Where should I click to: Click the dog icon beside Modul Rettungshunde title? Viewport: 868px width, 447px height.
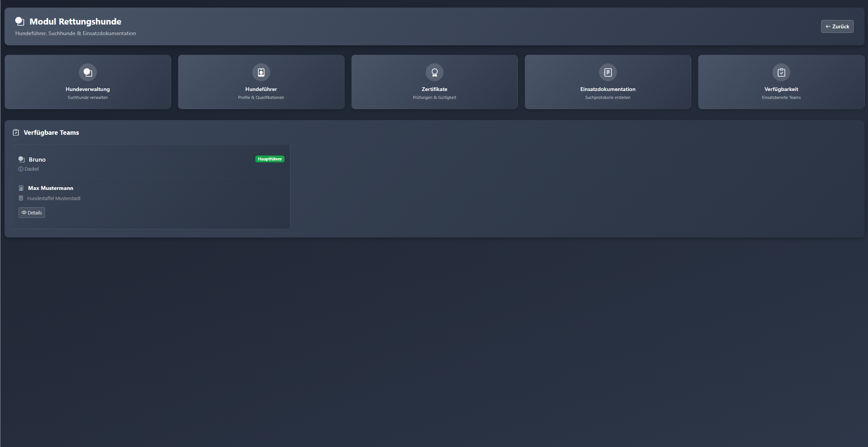[20, 22]
